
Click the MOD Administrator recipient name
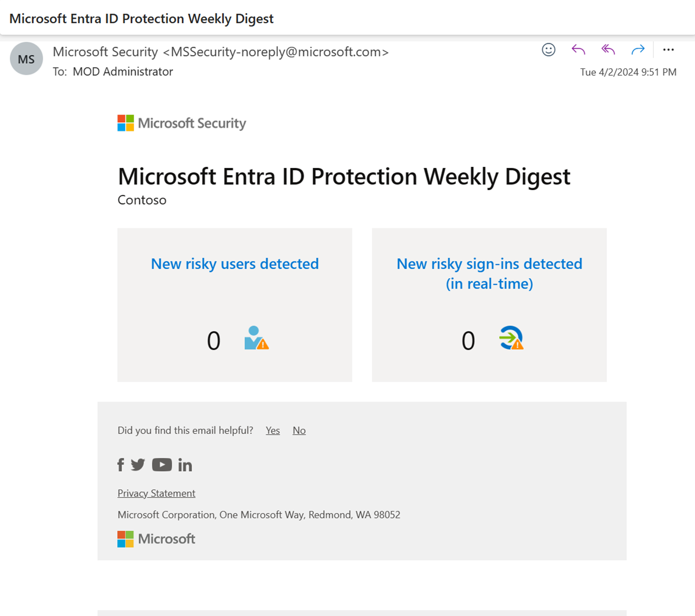tap(123, 72)
